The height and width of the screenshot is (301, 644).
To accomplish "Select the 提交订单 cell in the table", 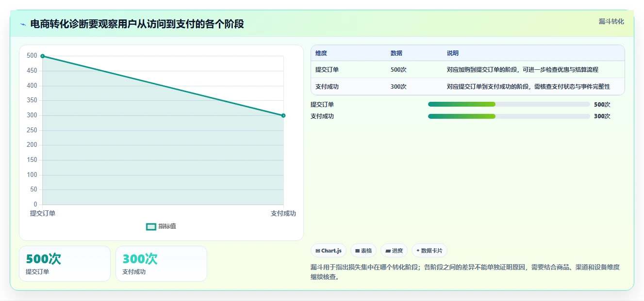I will [327, 70].
